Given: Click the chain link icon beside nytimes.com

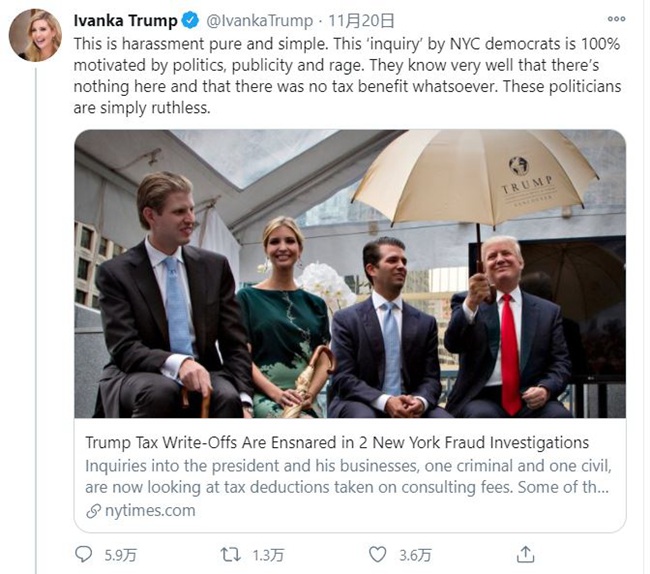Looking at the screenshot, I should (93, 510).
